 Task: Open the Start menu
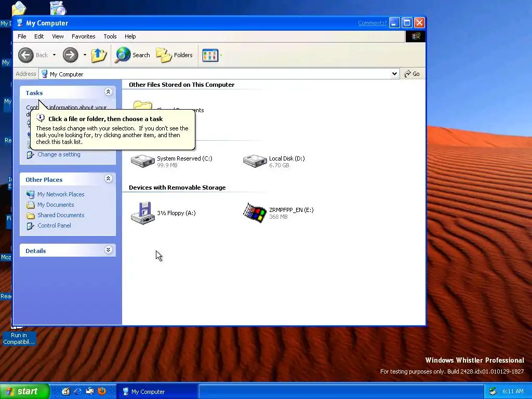[x=24, y=391]
